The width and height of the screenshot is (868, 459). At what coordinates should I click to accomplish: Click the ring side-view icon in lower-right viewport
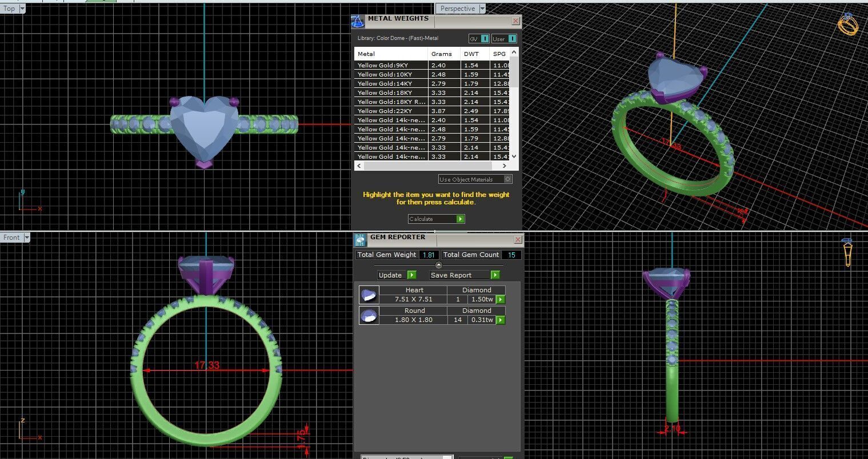(x=847, y=252)
